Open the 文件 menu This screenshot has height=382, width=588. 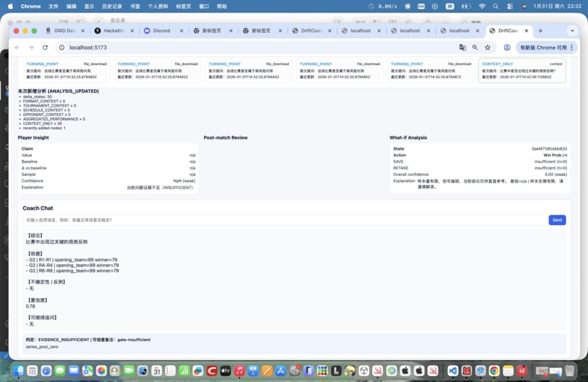pos(53,7)
